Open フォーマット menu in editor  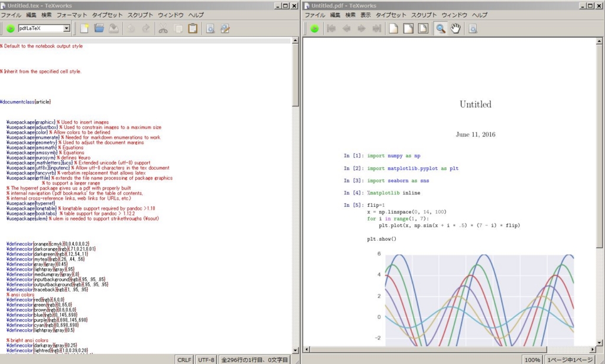pyautogui.click(x=71, y=15)
